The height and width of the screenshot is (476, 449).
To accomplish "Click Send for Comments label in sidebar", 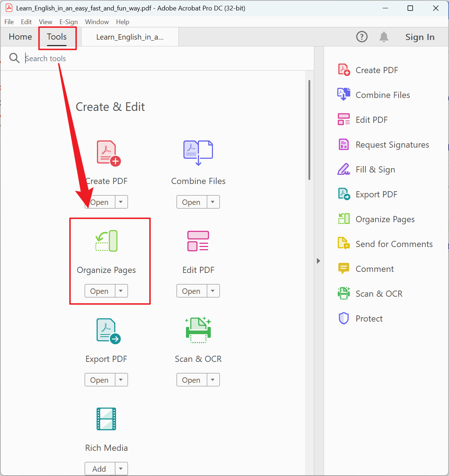I will tap(394, 244).
